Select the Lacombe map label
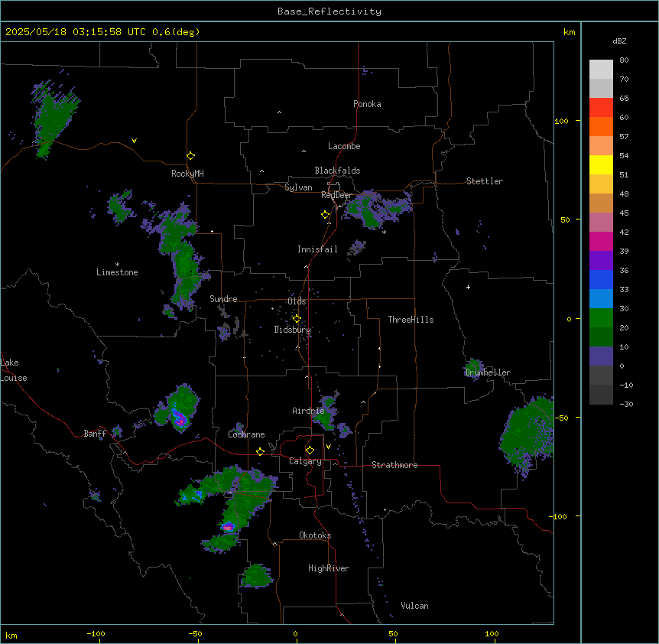 pos(344,146)
